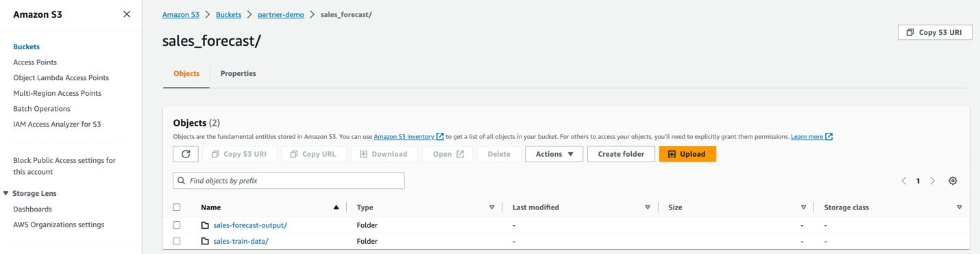The height and width of the screenshot is (254, 980).
Task: Go to the next page arrow
Action: click(x=933, y=181)
